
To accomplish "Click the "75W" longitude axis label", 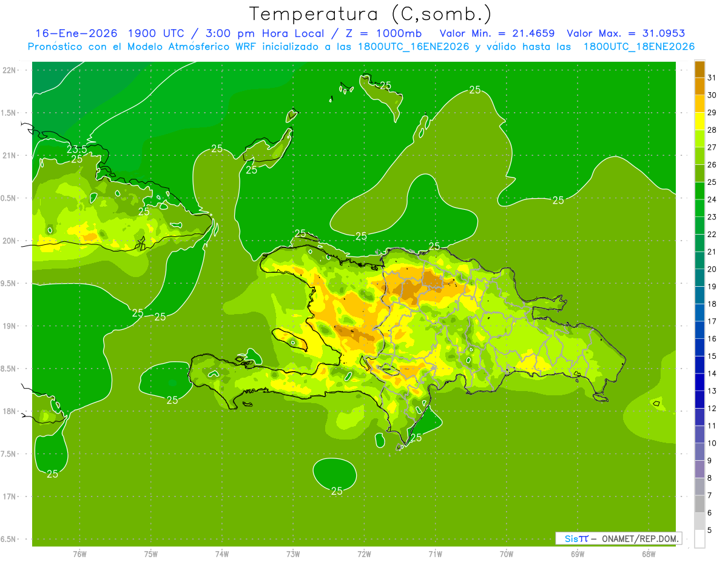I will pos(150,554).
